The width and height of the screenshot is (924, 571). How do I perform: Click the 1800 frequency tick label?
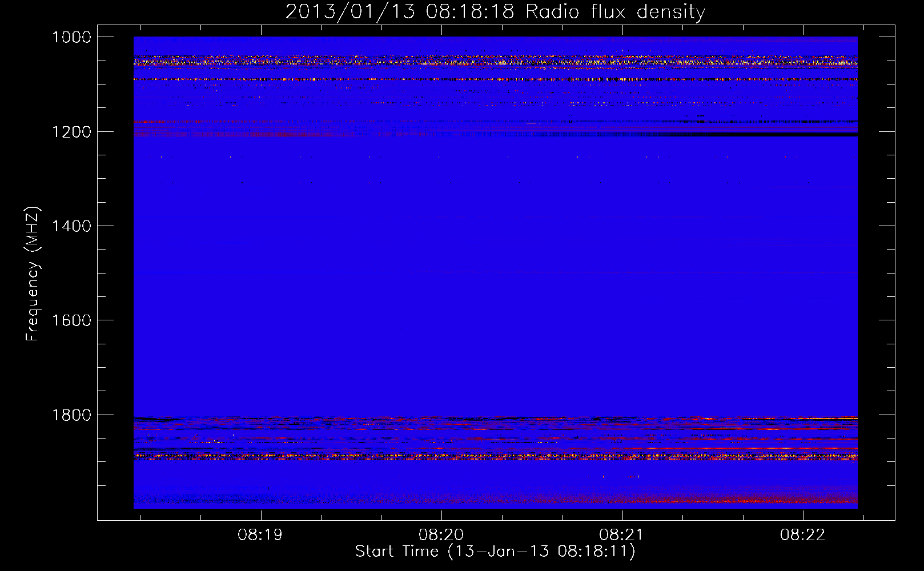[x=72, y=415]
